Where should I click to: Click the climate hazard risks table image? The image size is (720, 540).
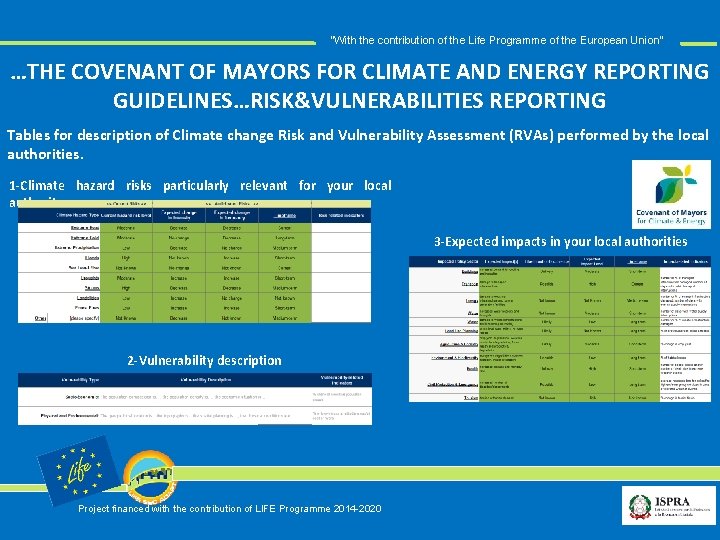[x=194, y=261]
